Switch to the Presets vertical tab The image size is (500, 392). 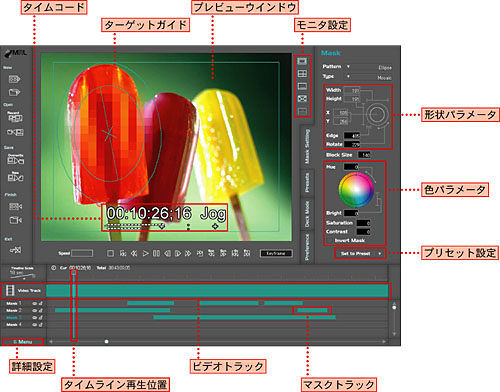307,182
